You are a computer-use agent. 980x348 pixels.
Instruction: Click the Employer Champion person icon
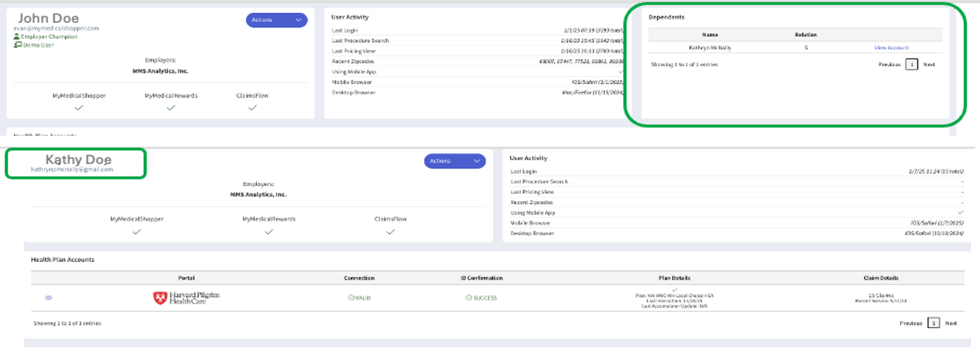17,37
